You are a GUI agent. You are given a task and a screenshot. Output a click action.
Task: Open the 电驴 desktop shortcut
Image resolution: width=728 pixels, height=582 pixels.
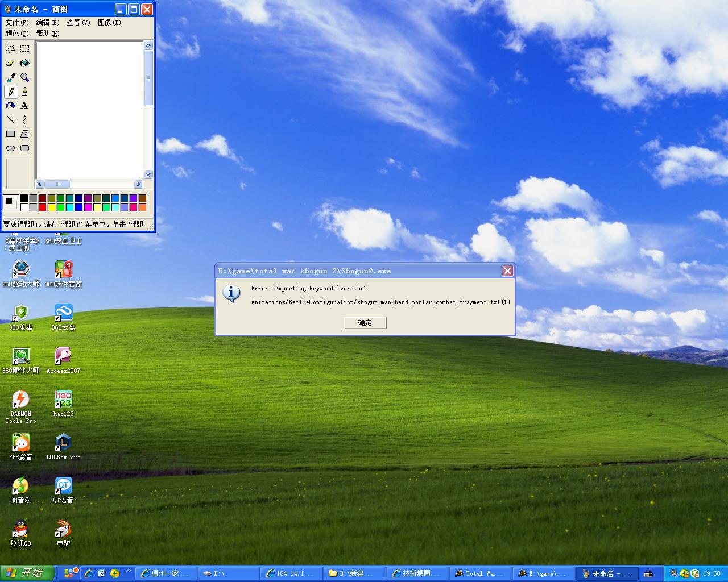click(x=63, y=533)
